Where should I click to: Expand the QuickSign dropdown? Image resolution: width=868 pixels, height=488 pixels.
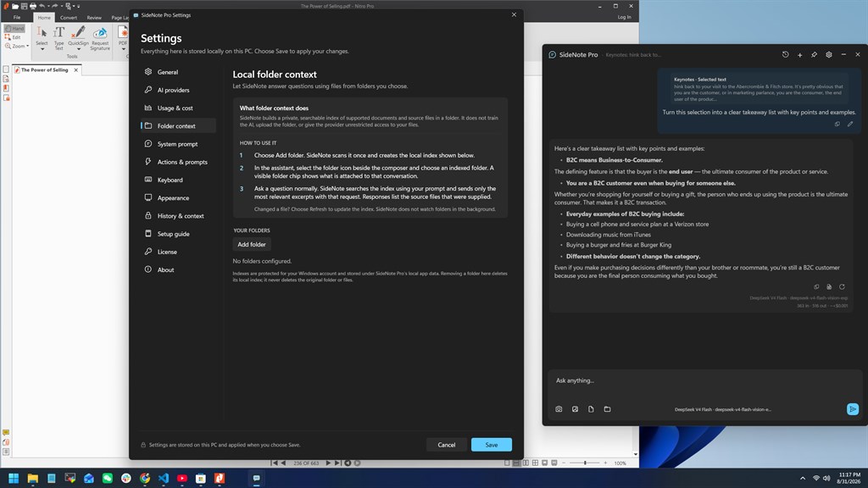[78, 49]
